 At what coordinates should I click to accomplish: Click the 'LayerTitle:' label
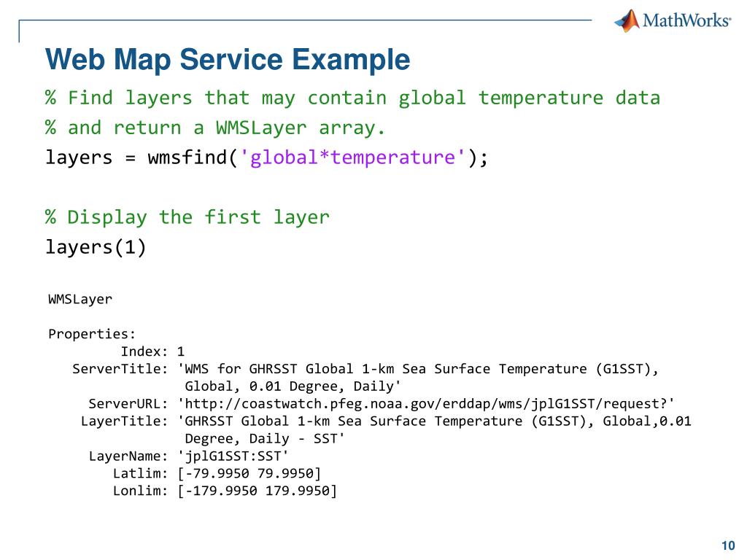(x=124, y=421)
